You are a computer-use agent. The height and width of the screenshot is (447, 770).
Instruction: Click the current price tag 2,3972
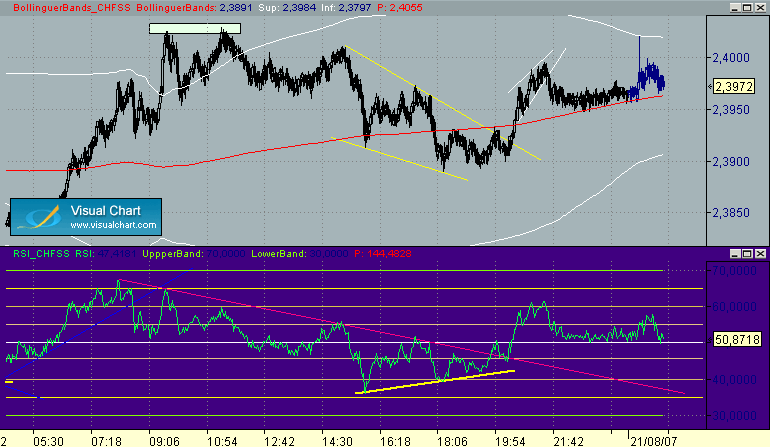(x=734, y=87)
